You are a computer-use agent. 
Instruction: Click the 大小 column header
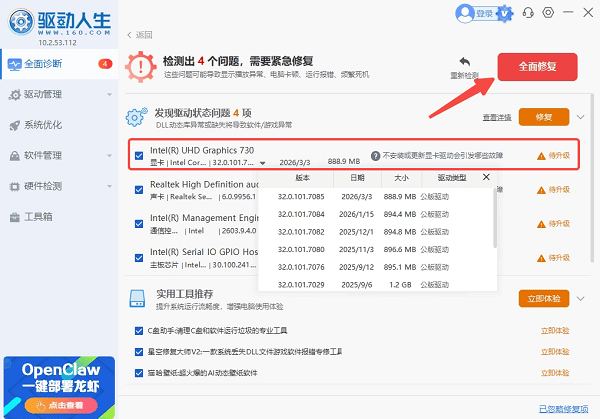(x=401, y=178)
